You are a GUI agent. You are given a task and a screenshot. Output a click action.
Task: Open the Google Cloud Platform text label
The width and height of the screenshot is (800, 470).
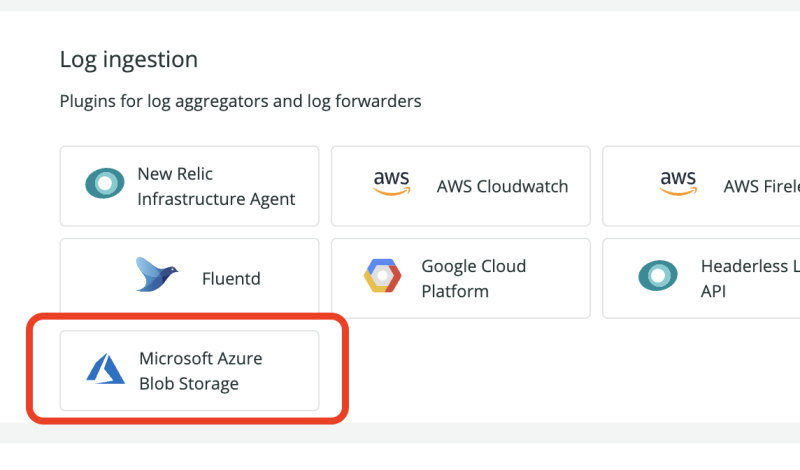(473, 279)
